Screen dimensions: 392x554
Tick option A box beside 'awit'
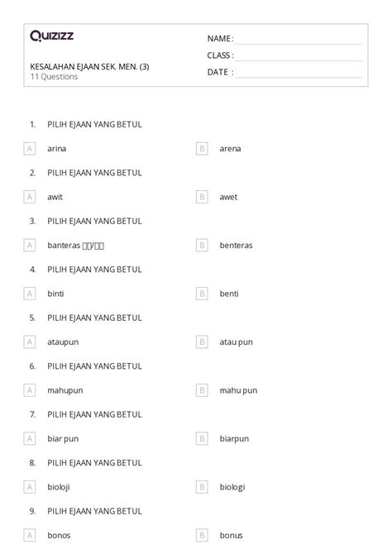[x=30, y=197]
